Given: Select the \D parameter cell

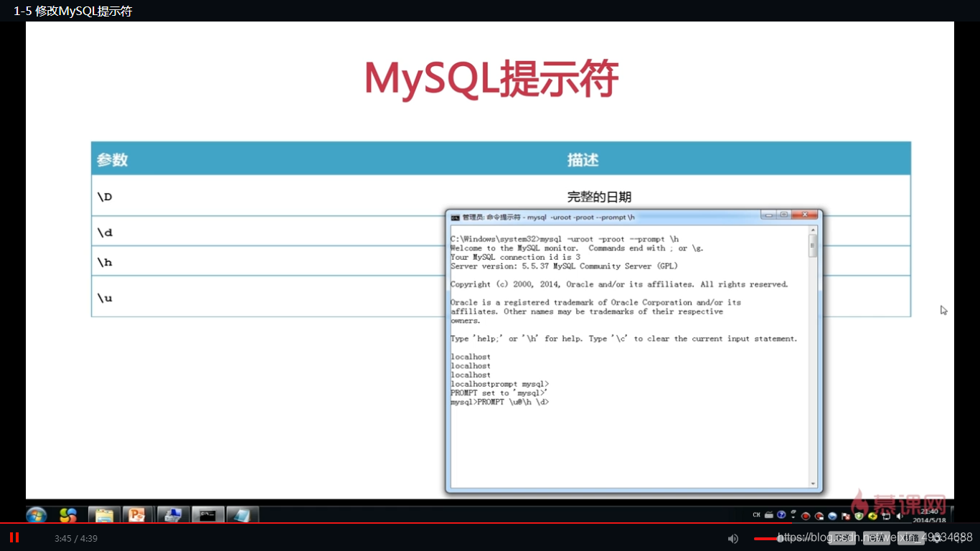Looking at the screenshot, I should click(105, 197).
